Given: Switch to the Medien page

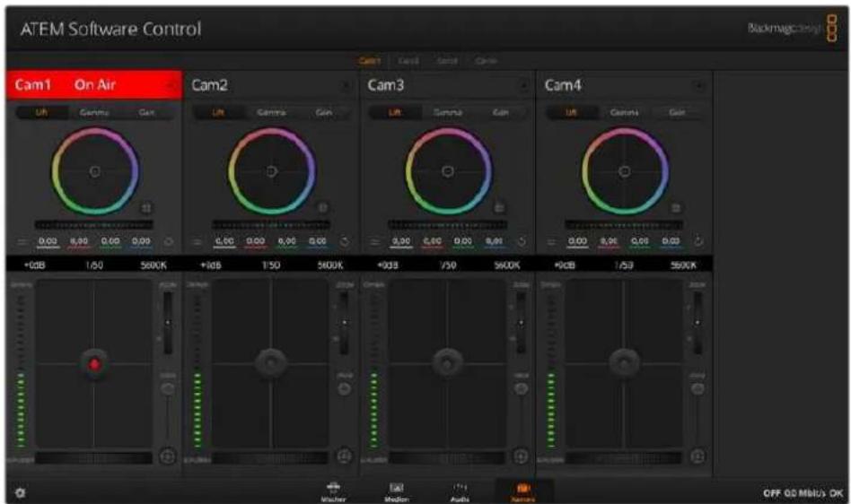Looking at the screenshot, I should pyautogui.click(x=397, y=491).
